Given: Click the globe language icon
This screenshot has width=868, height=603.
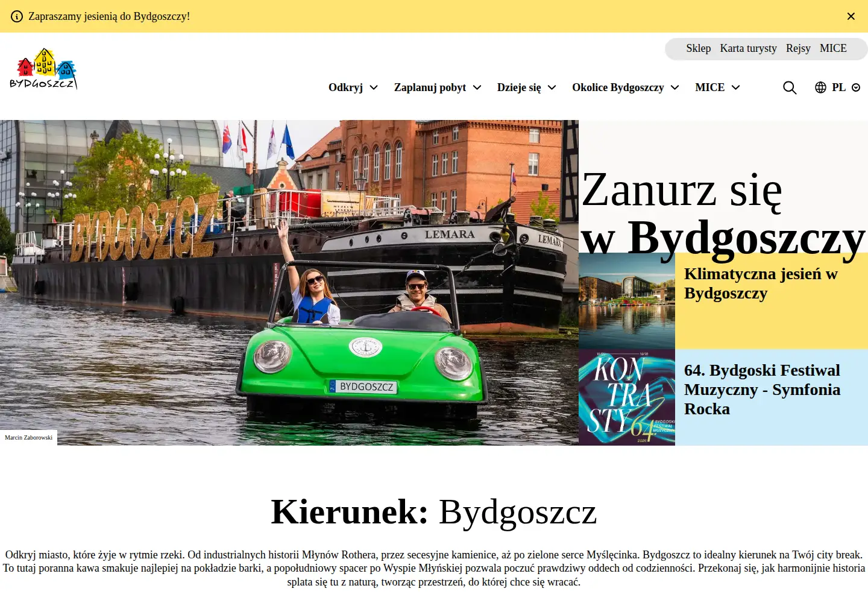Looking at the screenshot, I should 820,87.
